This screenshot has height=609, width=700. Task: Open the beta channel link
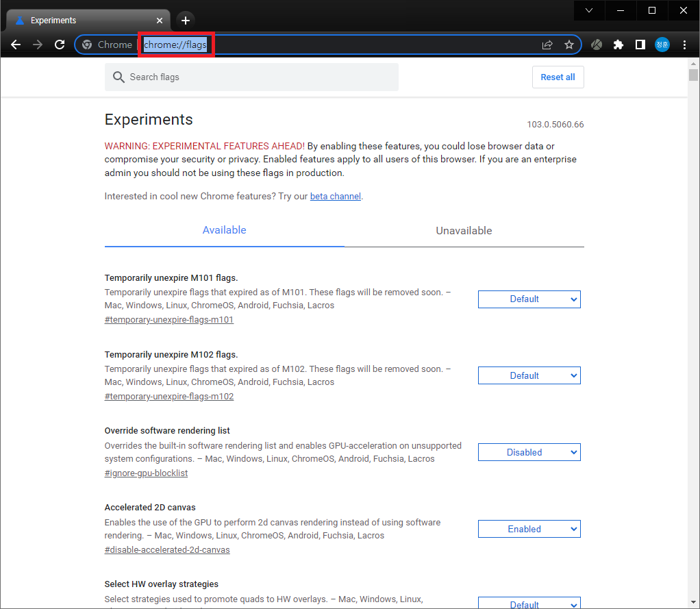[335, 197]
